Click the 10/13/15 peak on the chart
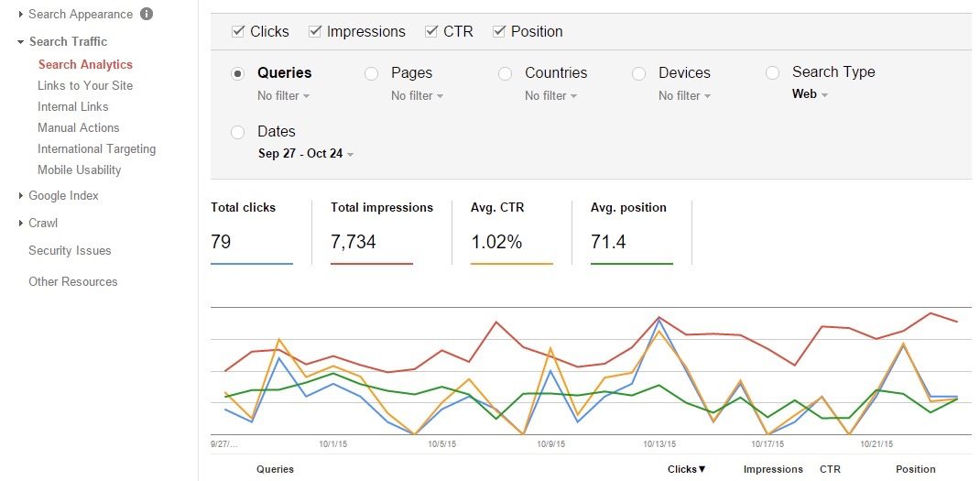Screen dimensions: 980x481 pyautogui.click(x=659, y=318)
